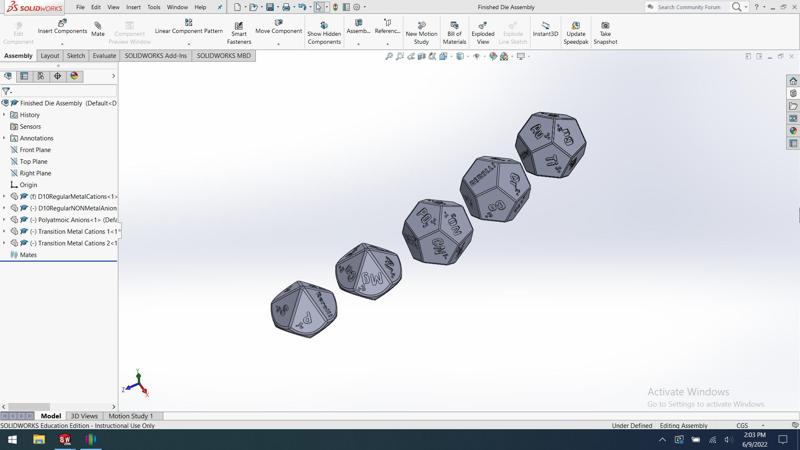
Task: Click Zoom to Fit in view toolbar
Action: pos(389,56)
